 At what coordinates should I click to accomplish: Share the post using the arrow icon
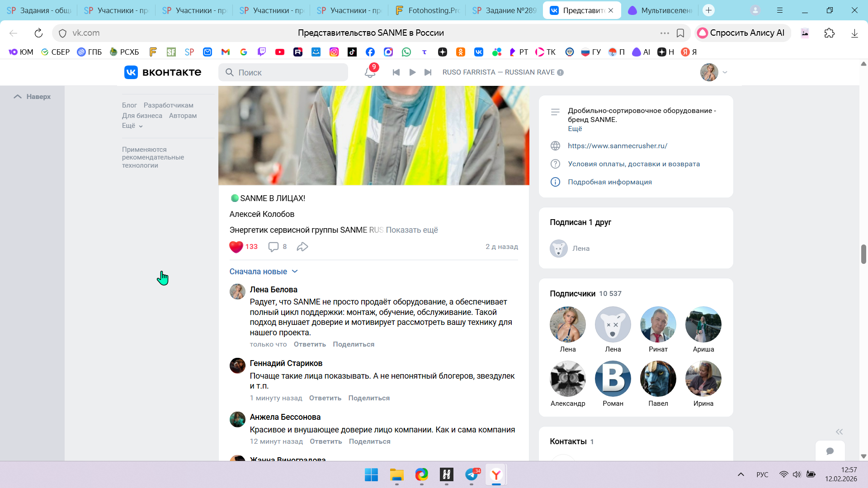pyautogui.click(x=302, y=247)
